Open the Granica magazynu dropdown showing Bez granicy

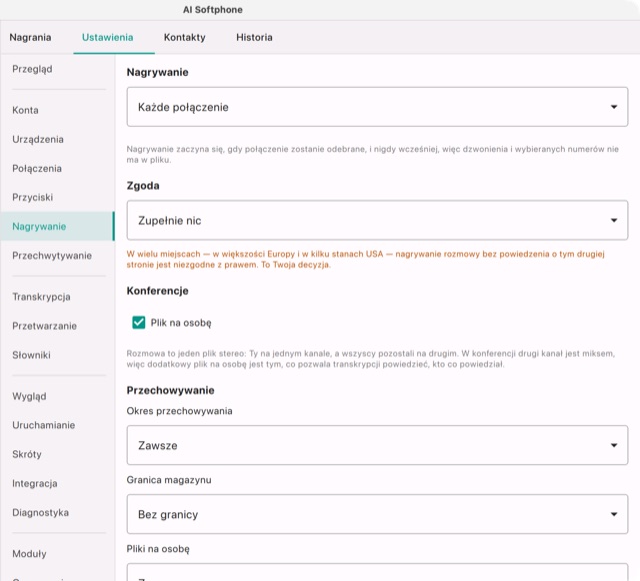(x=377, y=514)
